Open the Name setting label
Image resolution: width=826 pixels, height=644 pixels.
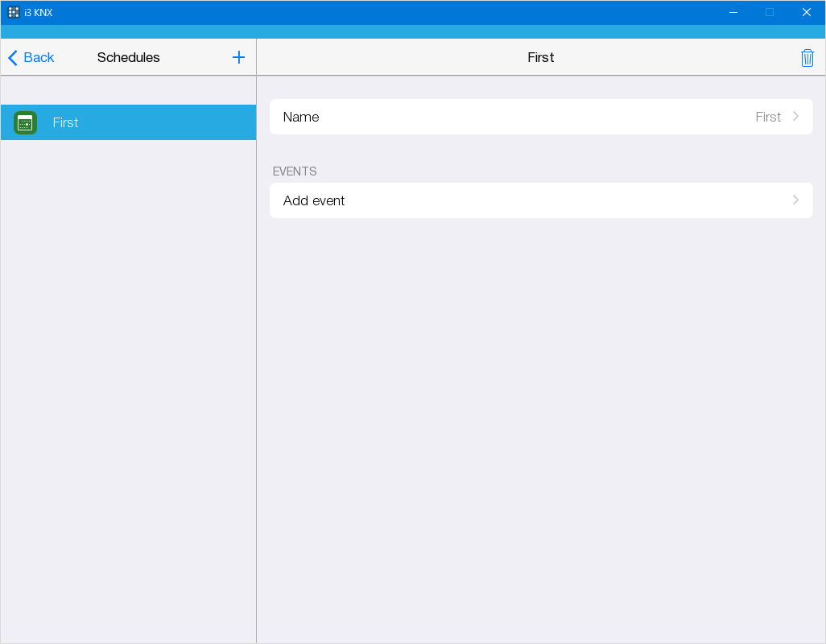coord(301,117)
